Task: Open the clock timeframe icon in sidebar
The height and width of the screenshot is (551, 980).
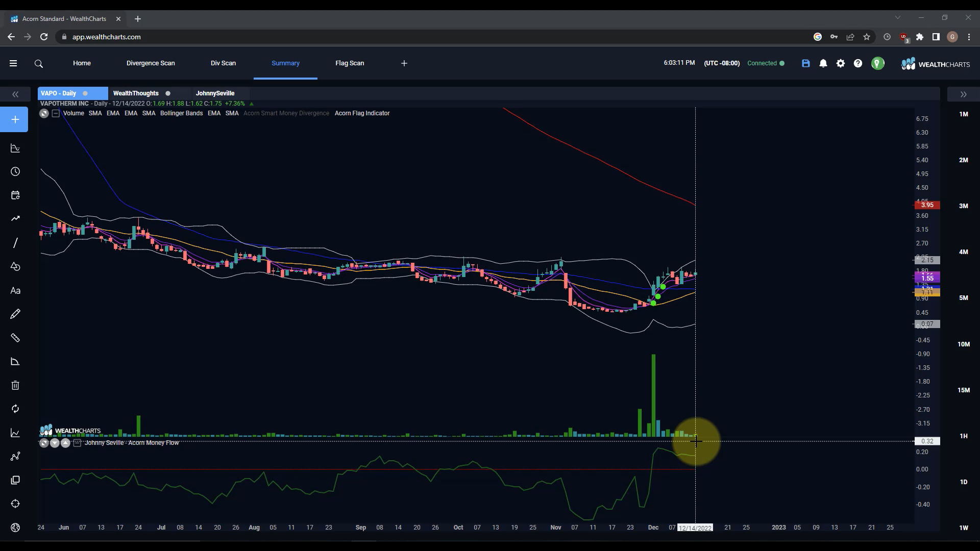Action: [15, 172]
